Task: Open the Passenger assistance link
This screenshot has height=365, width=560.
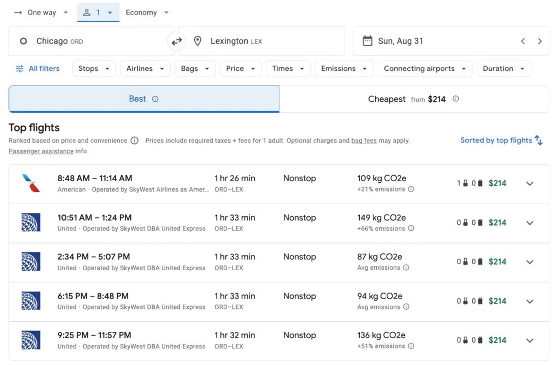Action: pos(41,151)
